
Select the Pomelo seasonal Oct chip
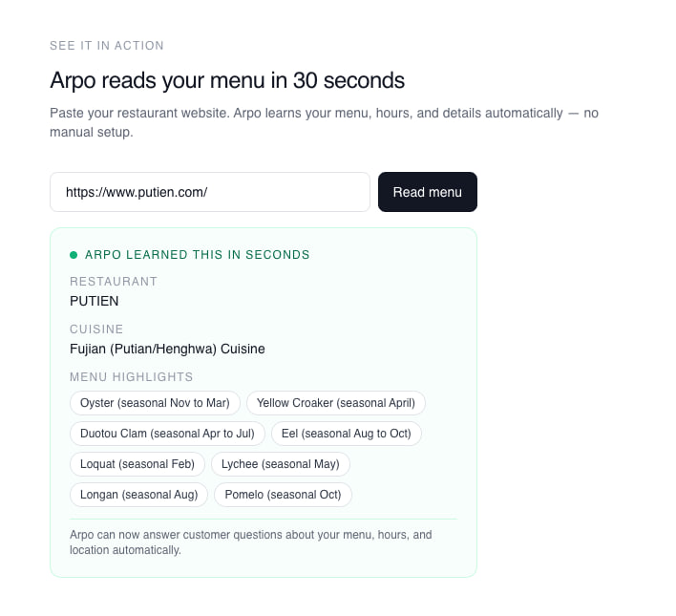coord(283,495)
